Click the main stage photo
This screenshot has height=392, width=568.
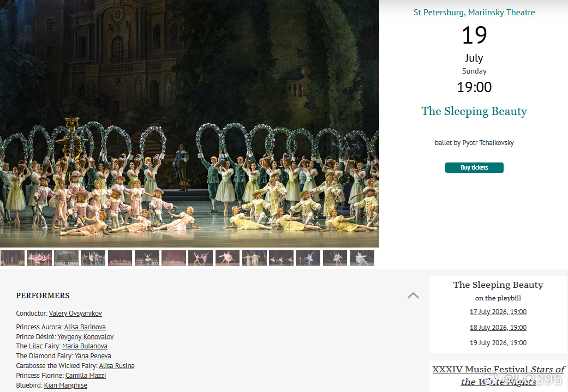[189, 123]
